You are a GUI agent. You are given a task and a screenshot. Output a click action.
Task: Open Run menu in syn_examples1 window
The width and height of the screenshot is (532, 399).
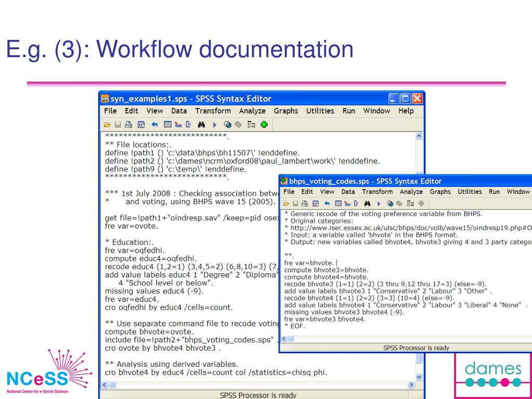(349, 111)
